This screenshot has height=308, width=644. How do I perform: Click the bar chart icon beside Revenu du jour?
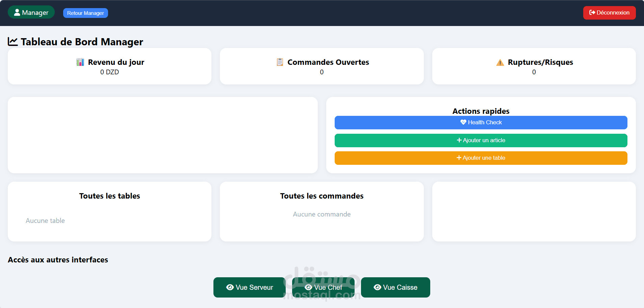[80, 62]
